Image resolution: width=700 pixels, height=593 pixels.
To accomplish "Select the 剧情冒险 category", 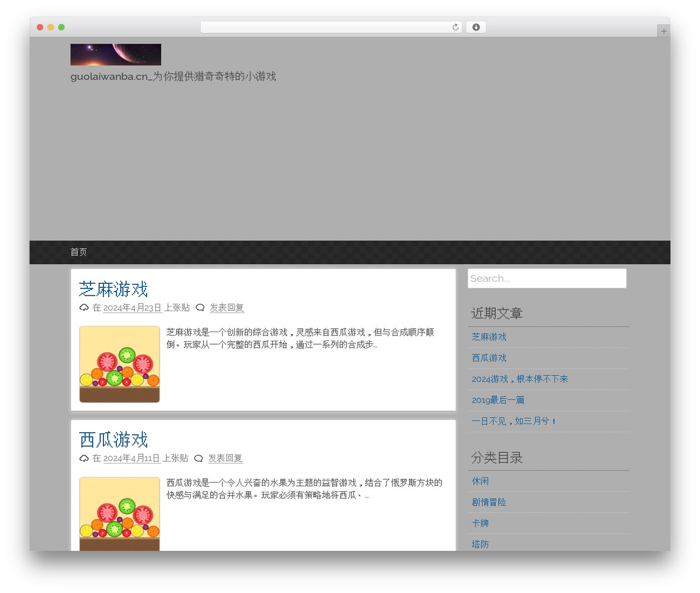I will click(489, 502).
